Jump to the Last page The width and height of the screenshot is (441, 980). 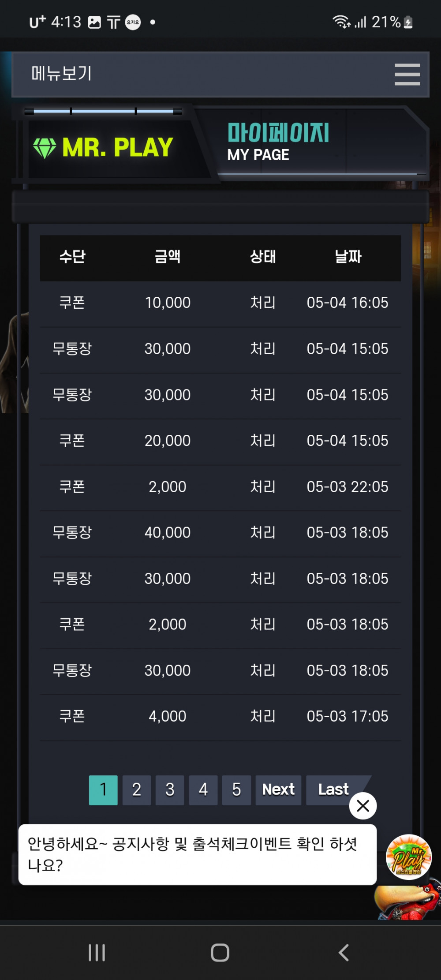[334, 790]
